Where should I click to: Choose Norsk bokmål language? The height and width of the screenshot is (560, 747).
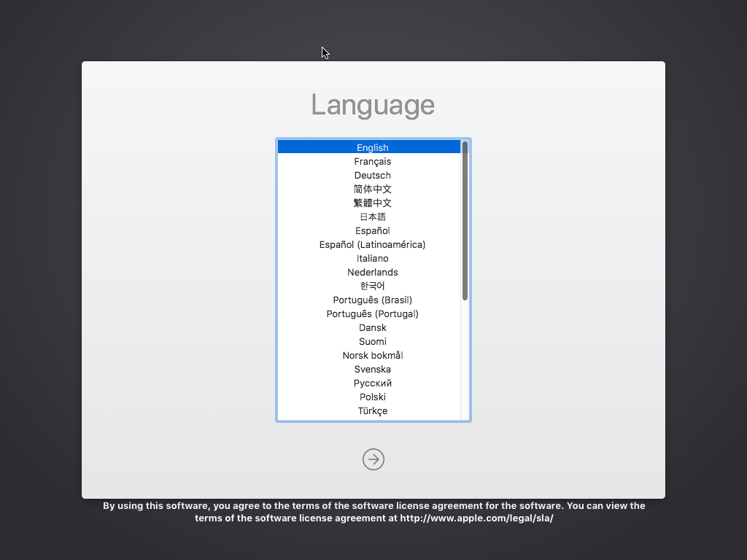click(372, 355)
